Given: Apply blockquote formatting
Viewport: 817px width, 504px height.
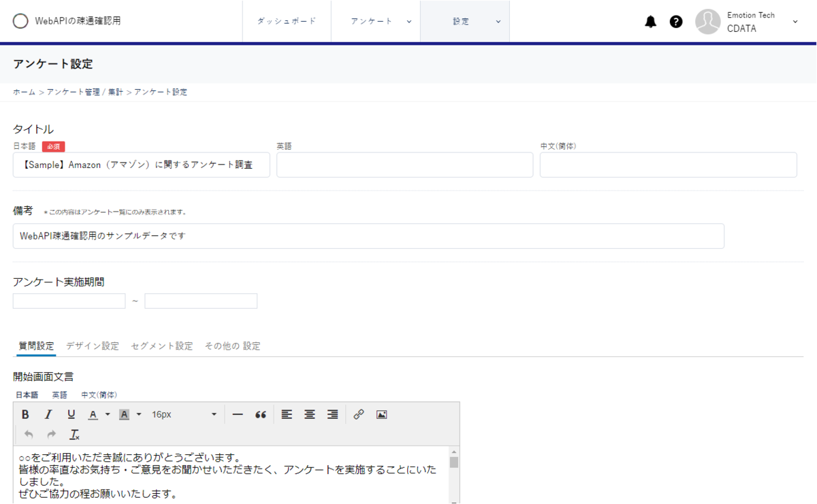Looking at the screenshot, I should click(x=260, y=414).
